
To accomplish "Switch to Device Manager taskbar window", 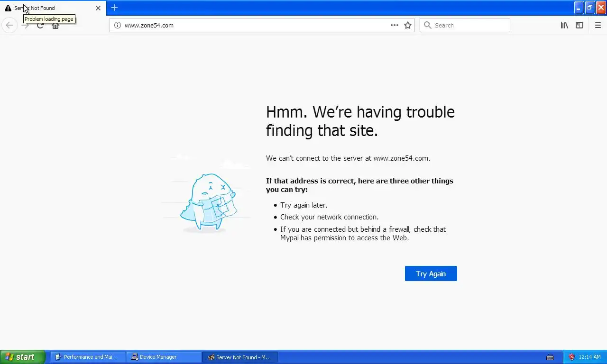I will pos(164,357).
